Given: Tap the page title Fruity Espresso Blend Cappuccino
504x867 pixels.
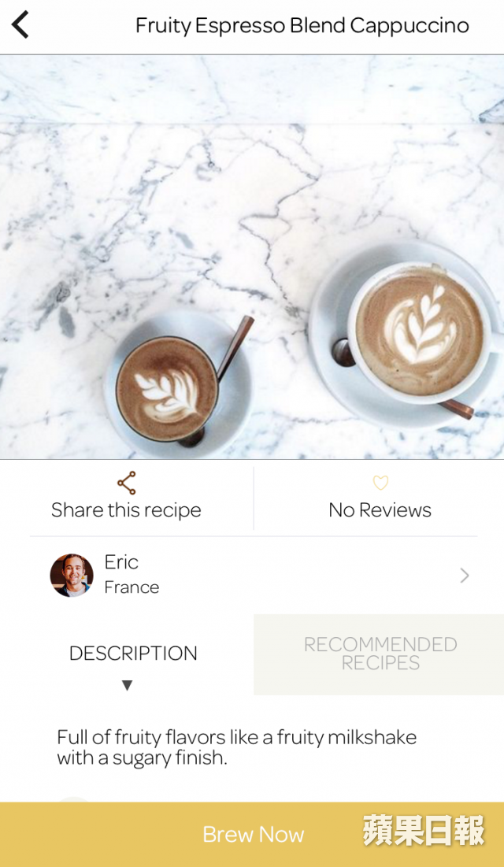Looking at the screenshot, I should (302, 25).
